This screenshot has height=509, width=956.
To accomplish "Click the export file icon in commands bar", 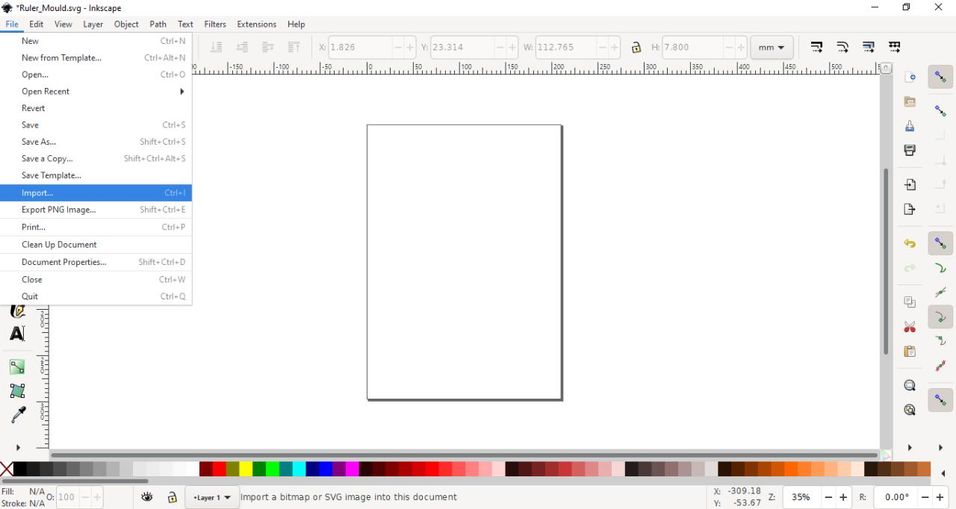I will coord(910,209).
